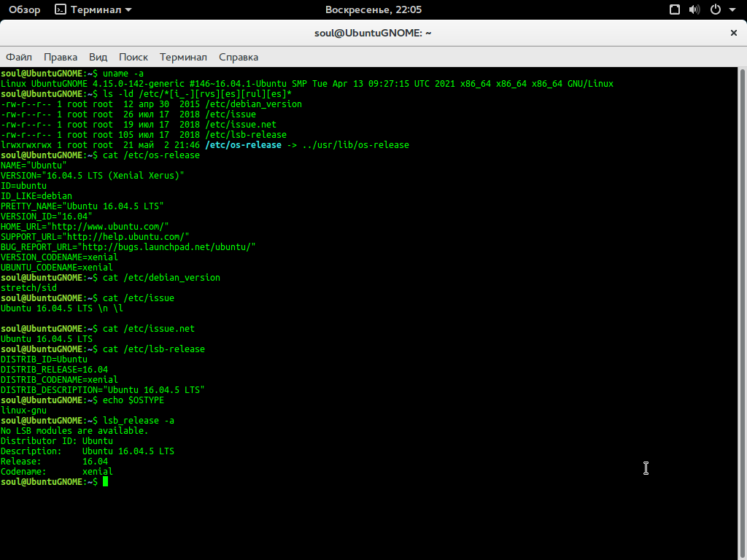Viewport: 747px width, 560px height.
Task: Open the Обзор activities overview
Action: [24, 9]
